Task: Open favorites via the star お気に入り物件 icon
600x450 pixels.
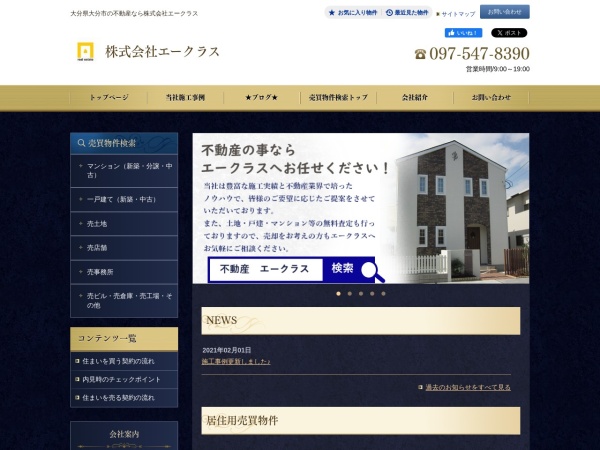Action: point(333,13)
